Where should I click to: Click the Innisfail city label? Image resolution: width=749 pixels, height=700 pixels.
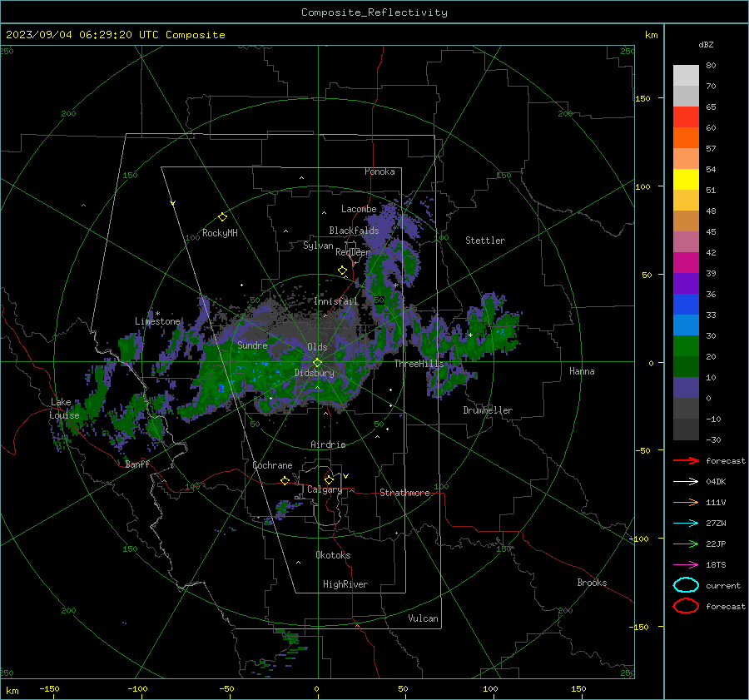point(335,301)
